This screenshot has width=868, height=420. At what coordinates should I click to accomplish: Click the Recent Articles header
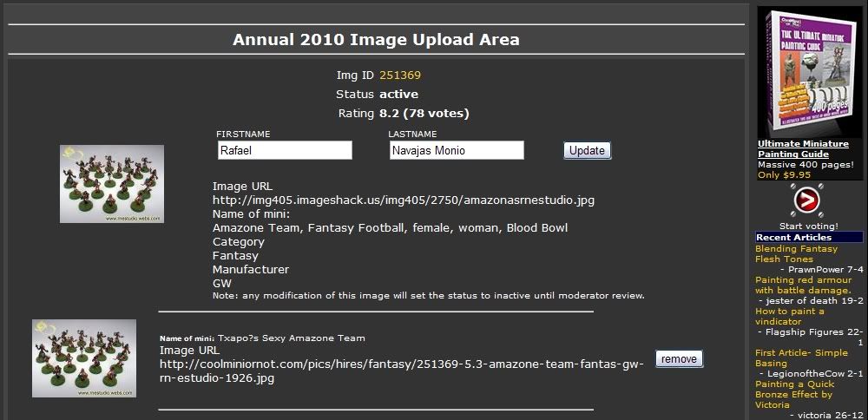793,237
